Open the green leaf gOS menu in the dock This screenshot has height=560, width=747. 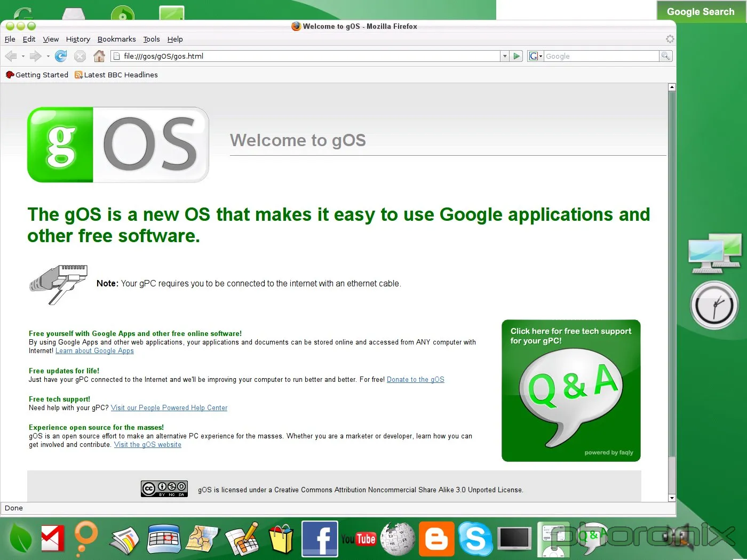pos(21,539)
